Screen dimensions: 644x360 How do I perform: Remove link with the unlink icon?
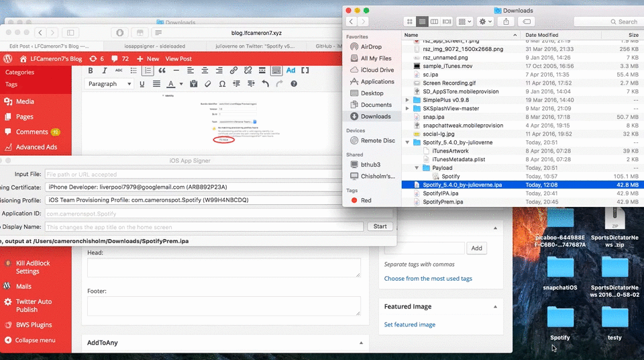[x=248, y=71]
